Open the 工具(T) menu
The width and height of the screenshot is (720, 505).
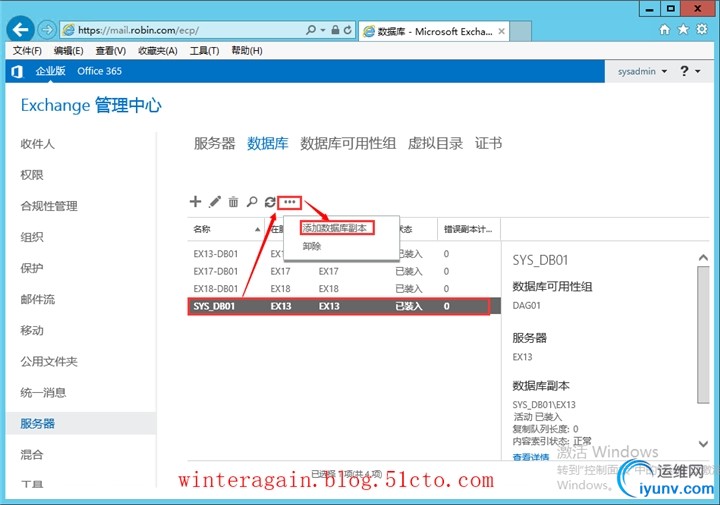pos(204,50)
